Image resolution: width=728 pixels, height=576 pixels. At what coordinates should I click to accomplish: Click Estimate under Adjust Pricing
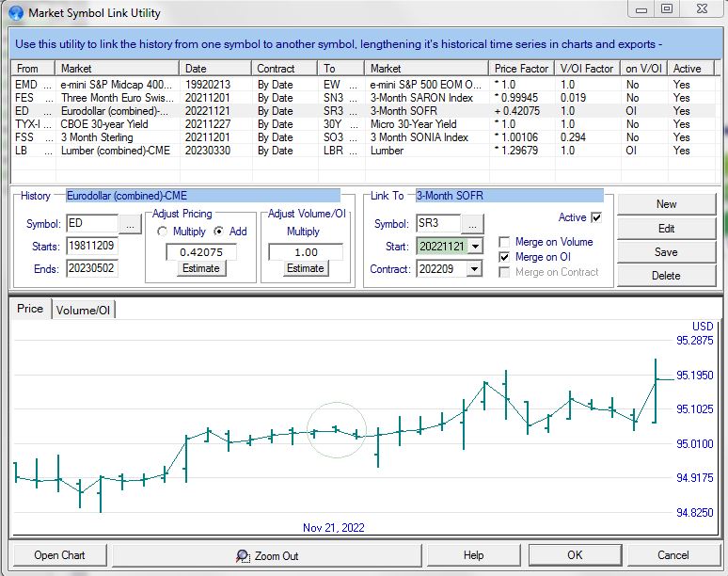[200, 268]
